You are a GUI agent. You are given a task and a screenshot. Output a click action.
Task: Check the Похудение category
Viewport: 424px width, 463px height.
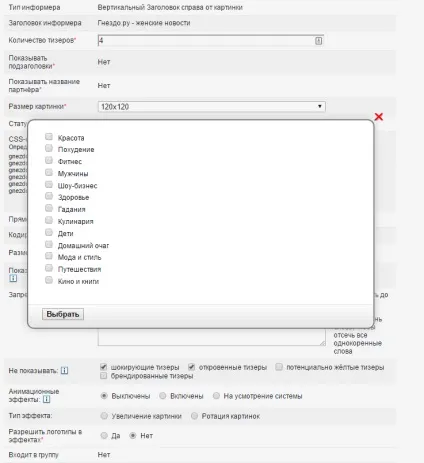point(49,148)
